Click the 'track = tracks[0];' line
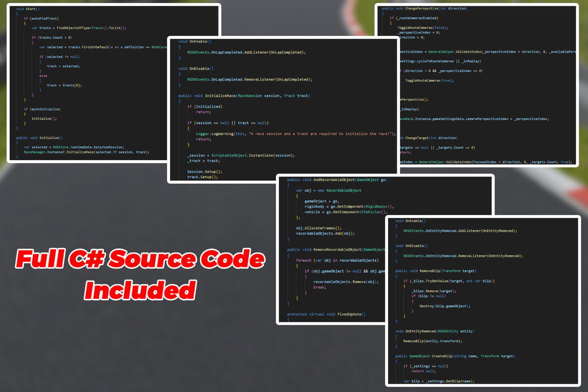Viewport: 588px width, 392px height. (x=64, y=85)
